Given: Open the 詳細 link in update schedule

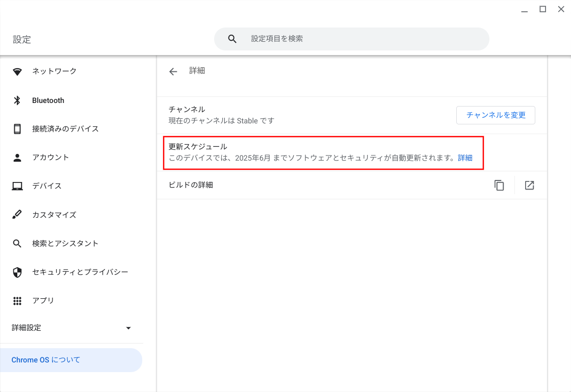Looking at the screenshot, I should [465, 158].
